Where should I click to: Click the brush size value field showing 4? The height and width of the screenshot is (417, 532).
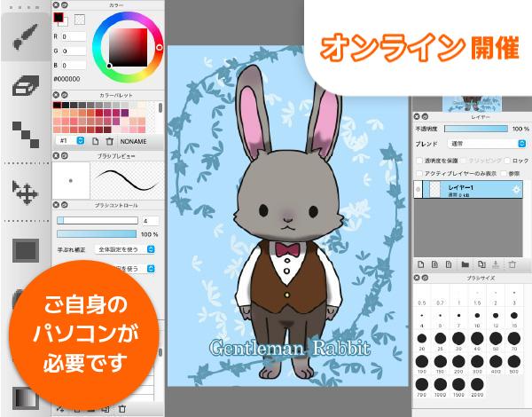point(151,221)
